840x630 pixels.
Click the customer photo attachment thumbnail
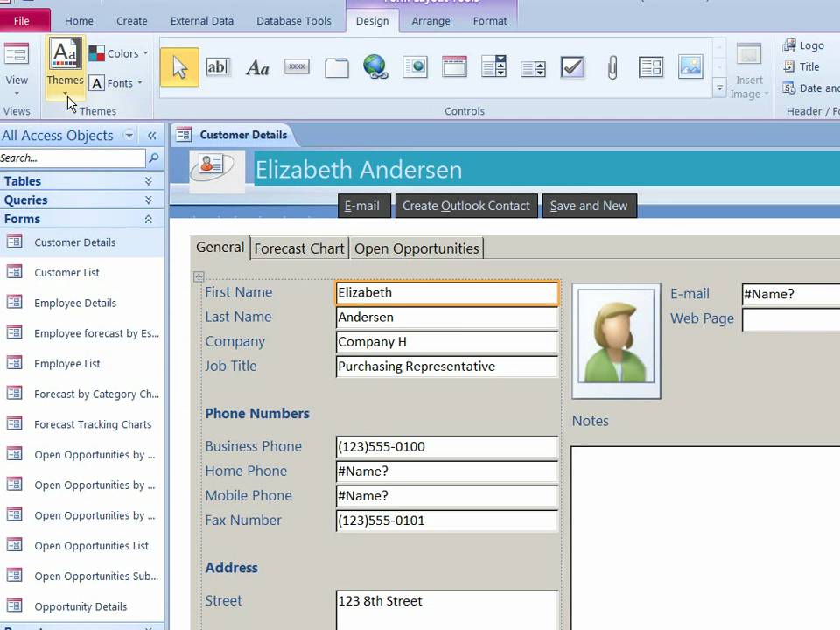[x=616, y=341]
